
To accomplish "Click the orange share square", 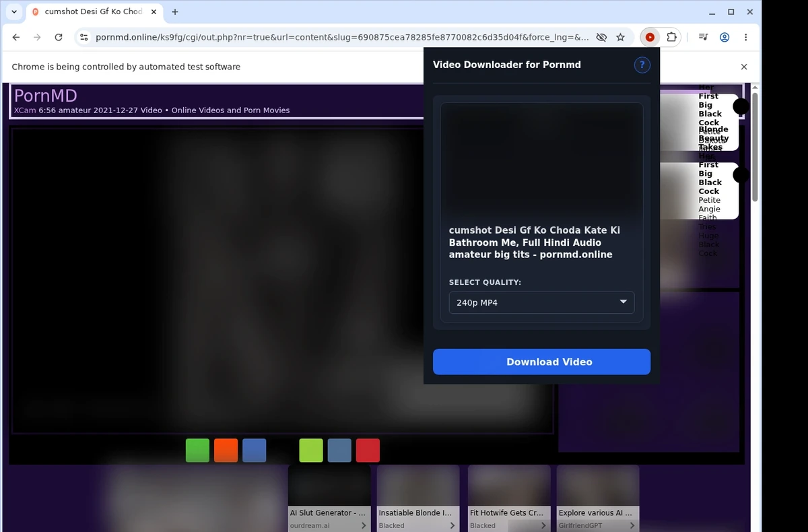I will coord(226,451).
